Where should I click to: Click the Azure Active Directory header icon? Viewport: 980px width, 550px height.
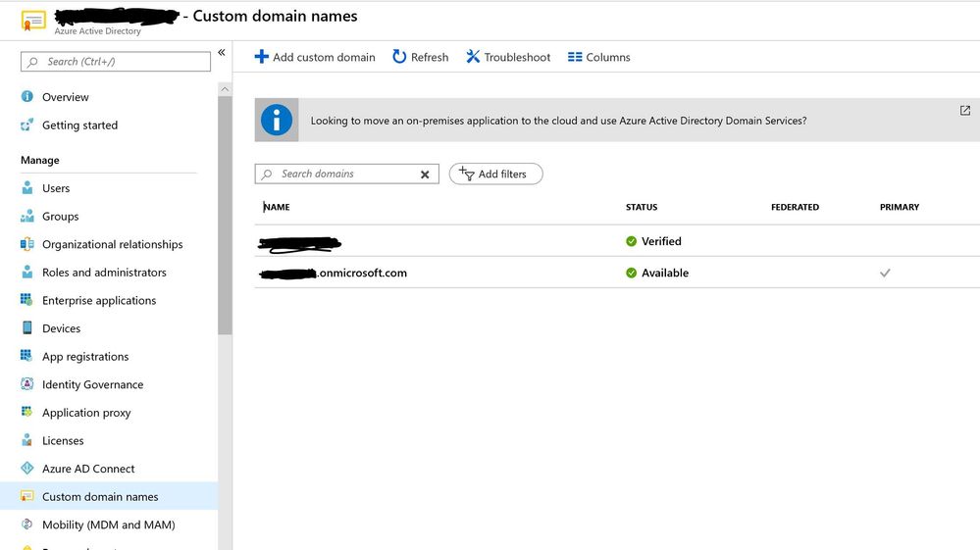(x=33, y=21)
